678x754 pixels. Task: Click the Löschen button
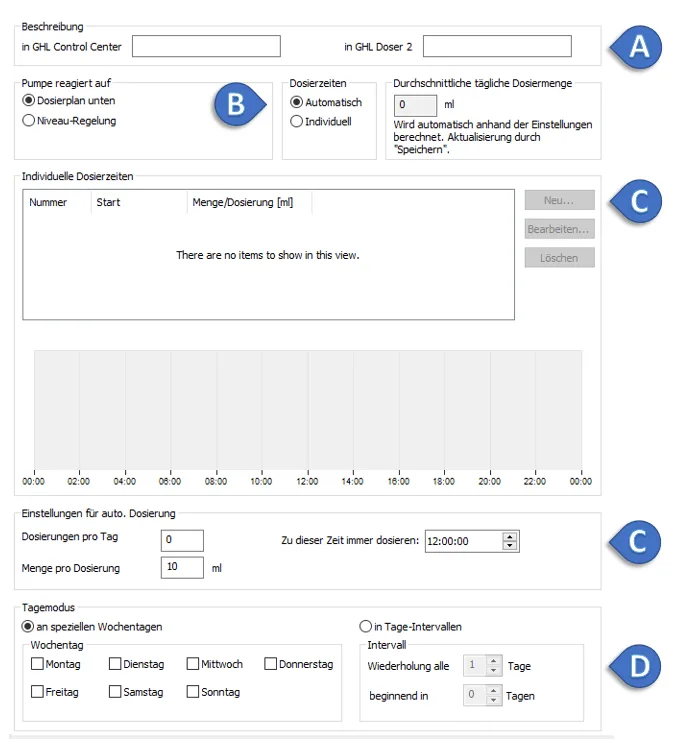(559, 258)
